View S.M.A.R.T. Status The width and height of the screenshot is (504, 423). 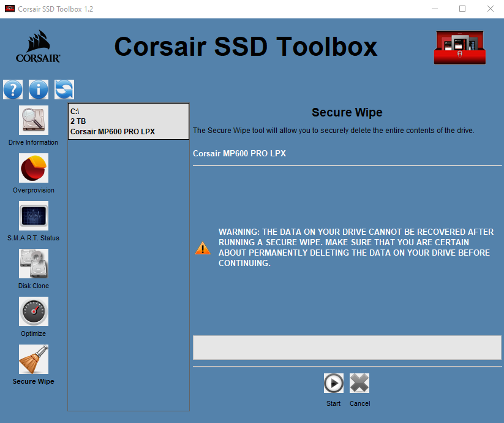[34, 216]
